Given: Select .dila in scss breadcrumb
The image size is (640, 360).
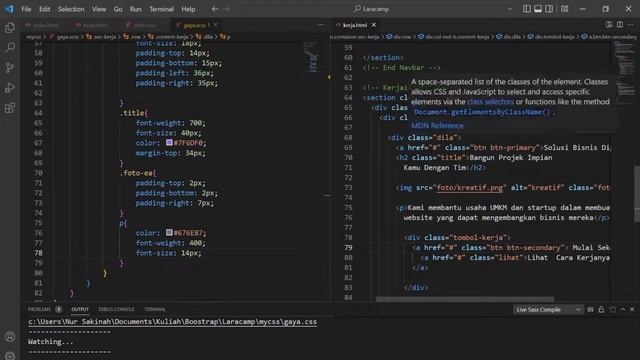Looking at the screenshot, I should (x=204, y=37).
